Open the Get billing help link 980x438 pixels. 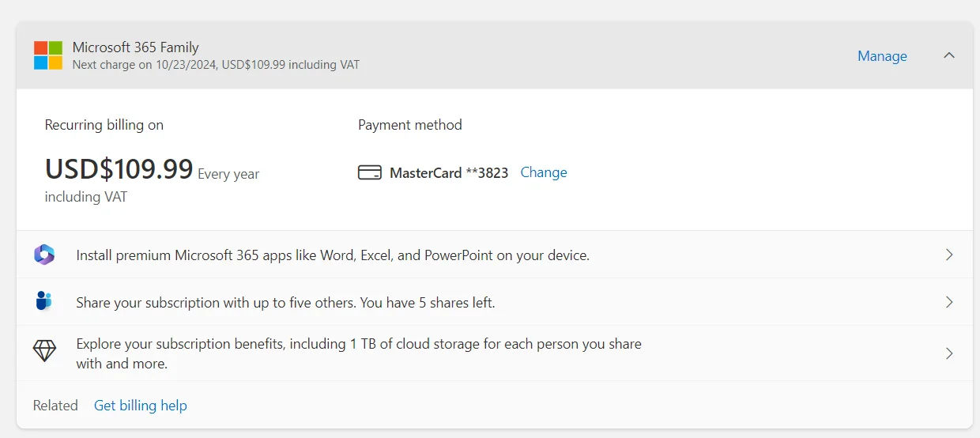point(141,406)
